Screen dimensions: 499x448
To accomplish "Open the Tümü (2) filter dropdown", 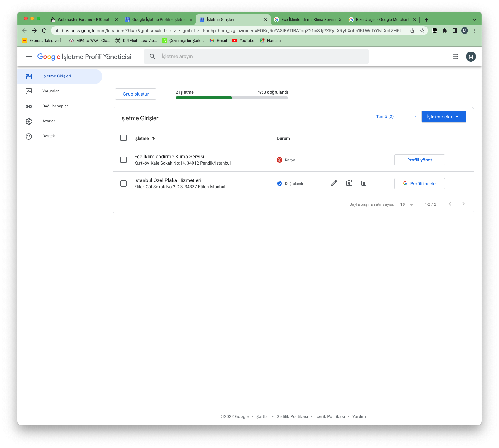I will coord(396,116).
